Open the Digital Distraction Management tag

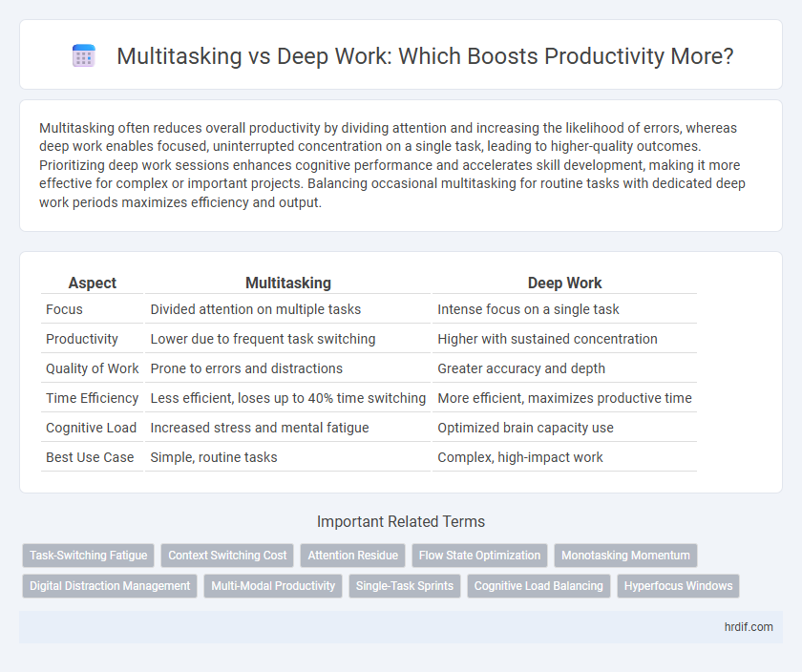110,586
